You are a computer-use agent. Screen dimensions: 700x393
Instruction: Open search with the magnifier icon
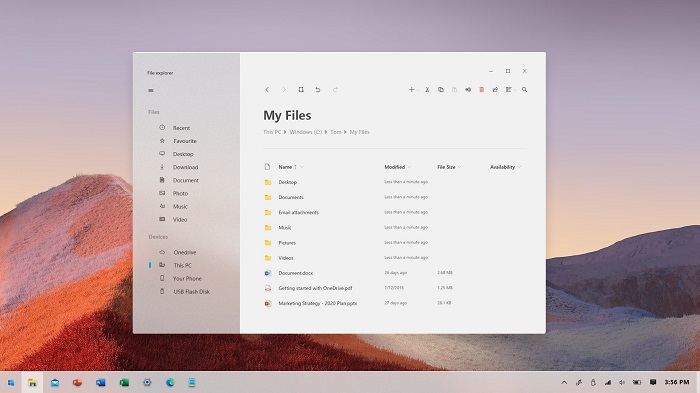525,90
